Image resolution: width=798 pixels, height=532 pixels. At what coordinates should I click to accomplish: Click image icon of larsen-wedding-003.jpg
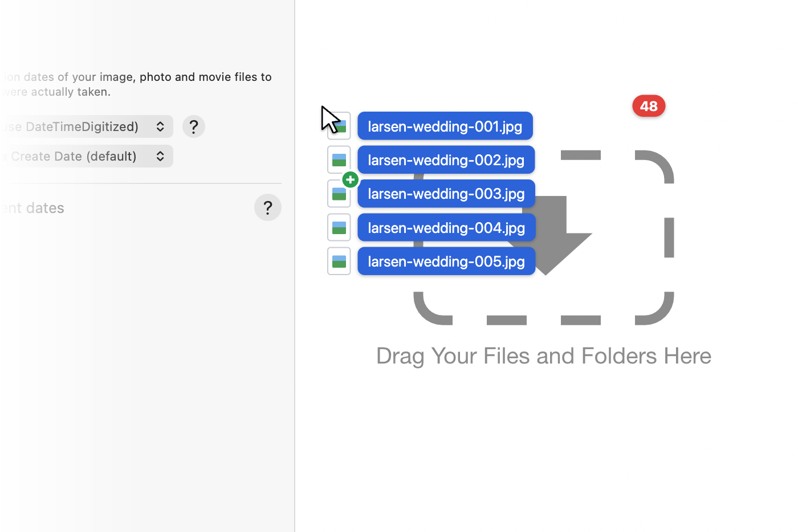click(x=339, y=194)
